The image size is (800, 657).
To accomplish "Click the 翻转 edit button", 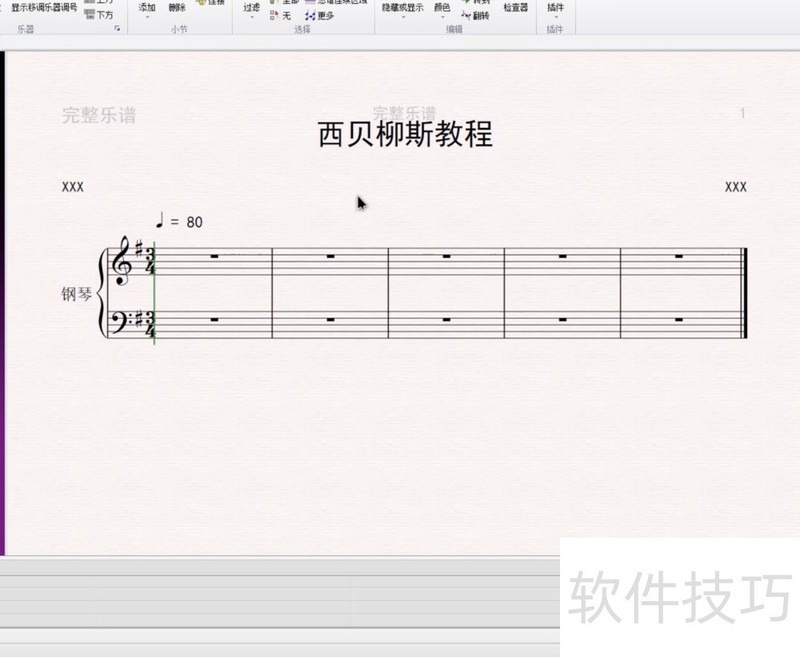I will [475, 16].
